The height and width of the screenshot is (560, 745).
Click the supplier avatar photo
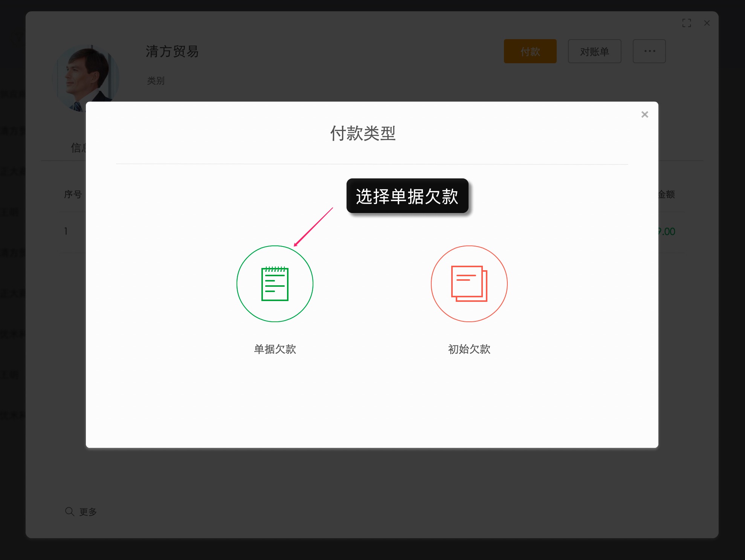click(x=89, y=78)
